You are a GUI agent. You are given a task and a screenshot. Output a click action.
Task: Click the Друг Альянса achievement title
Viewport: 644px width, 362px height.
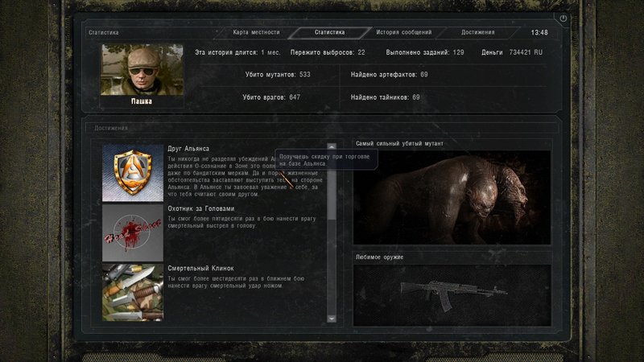point(188,149)
